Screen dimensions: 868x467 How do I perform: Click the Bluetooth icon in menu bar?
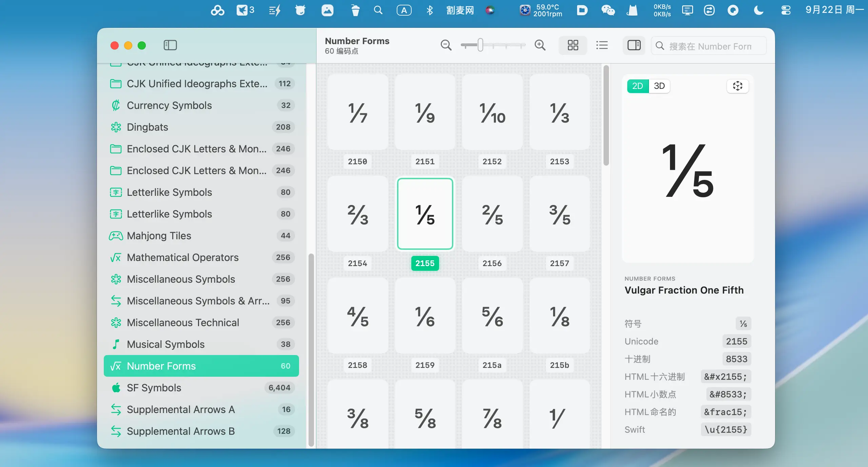point(430,10)
